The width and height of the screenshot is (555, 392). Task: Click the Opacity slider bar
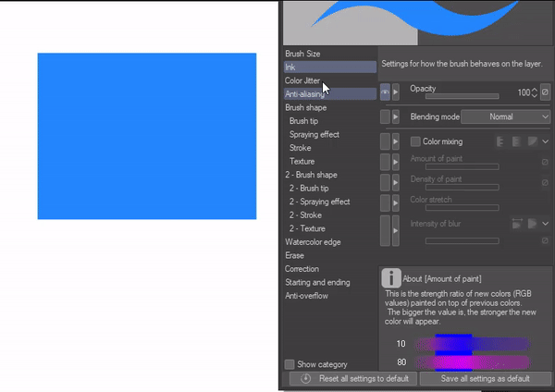(x=462, y=96)
